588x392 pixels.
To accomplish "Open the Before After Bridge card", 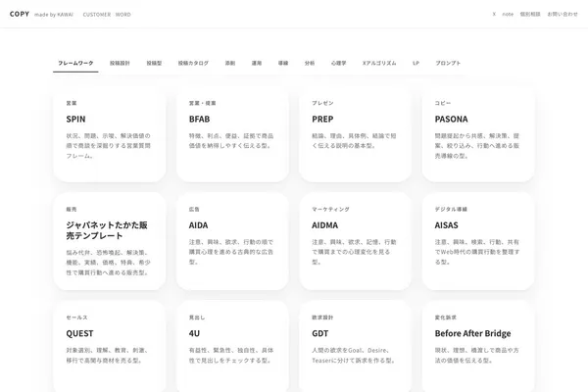I will [x=478, y=346].
